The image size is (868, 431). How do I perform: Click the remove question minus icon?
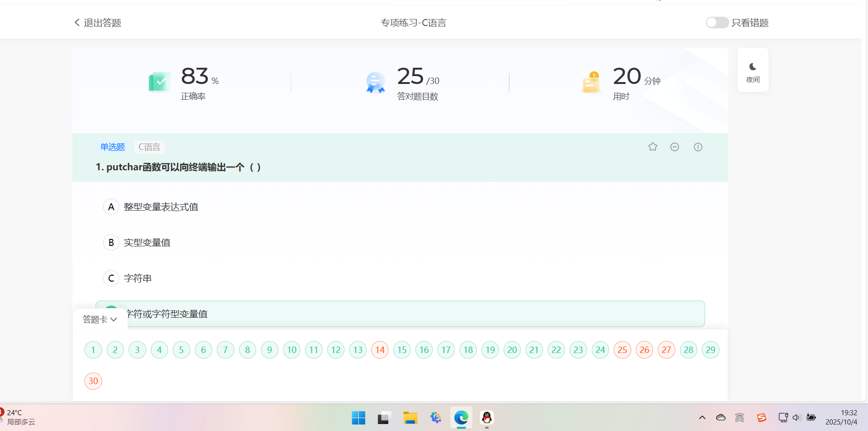coord(674,147)
